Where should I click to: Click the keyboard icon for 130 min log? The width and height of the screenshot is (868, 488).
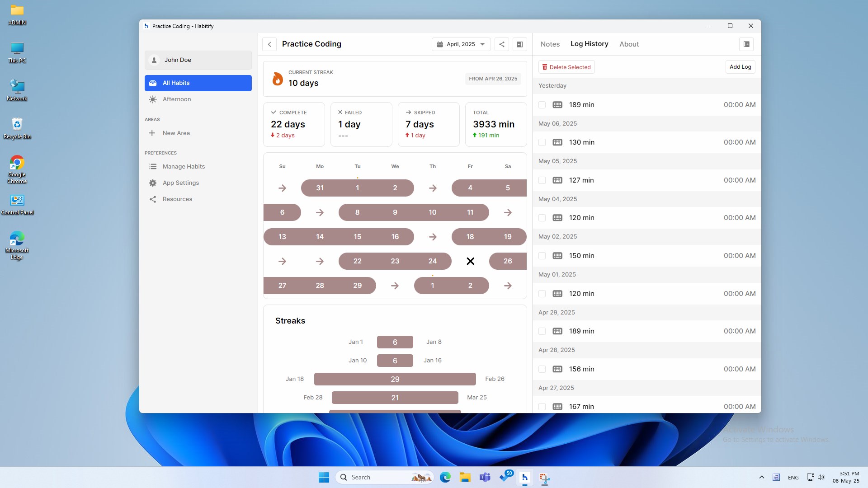pyautogui.click(x=557, y=142)
